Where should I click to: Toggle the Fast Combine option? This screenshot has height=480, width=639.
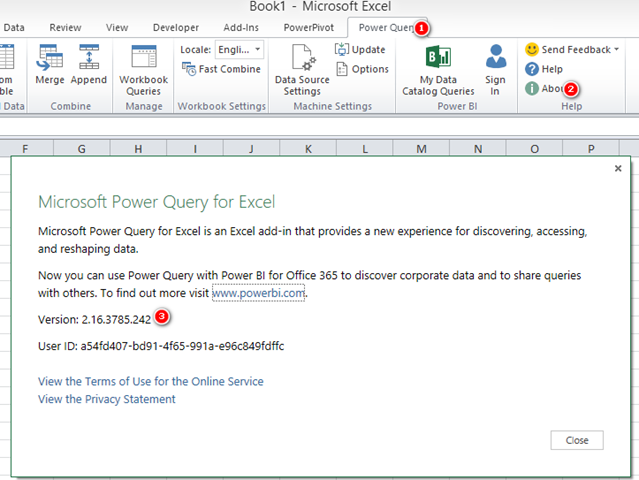(221, 69)
